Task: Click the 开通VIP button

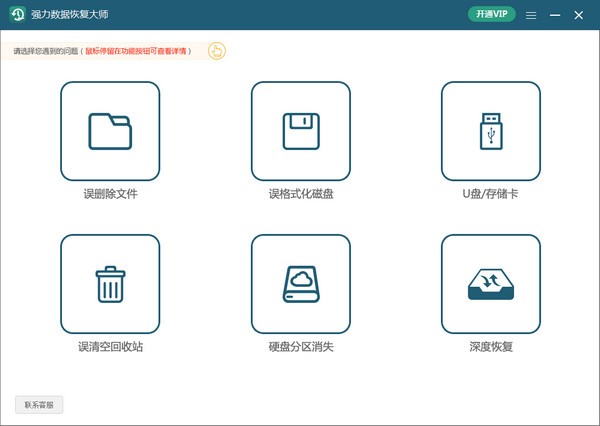Action: point(492,14)
